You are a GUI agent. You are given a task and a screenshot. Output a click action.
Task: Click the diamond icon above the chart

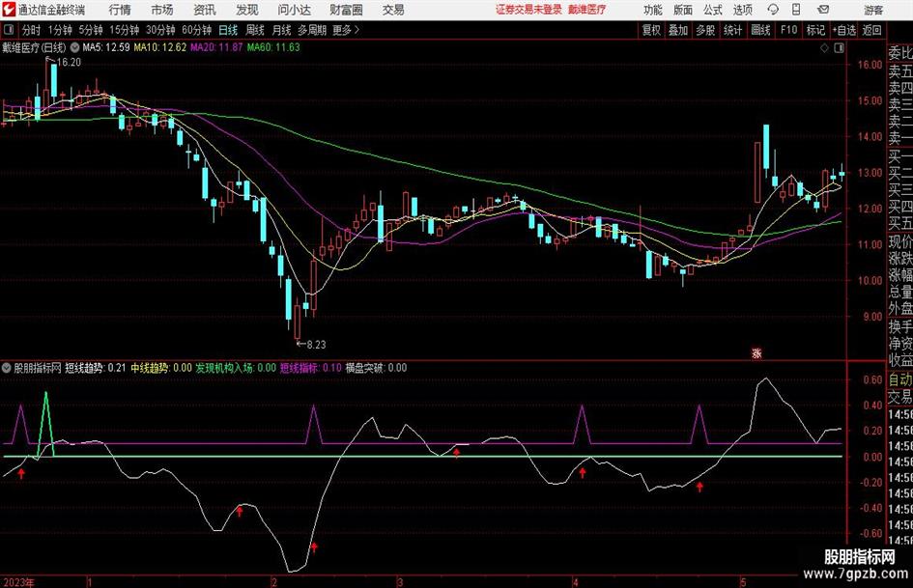824,48
